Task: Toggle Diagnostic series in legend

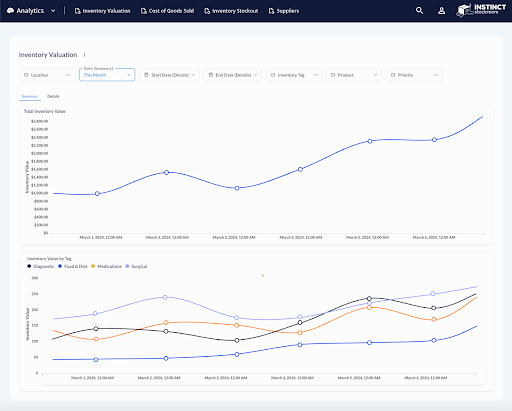Action: (41, 266)
